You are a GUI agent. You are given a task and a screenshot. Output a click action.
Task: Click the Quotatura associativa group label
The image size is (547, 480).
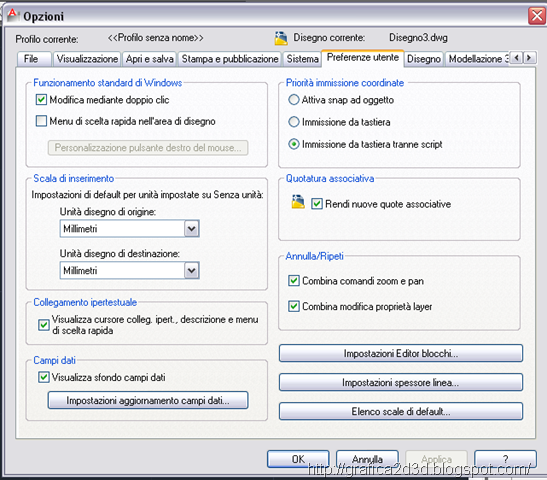click(x=330, y=178)
